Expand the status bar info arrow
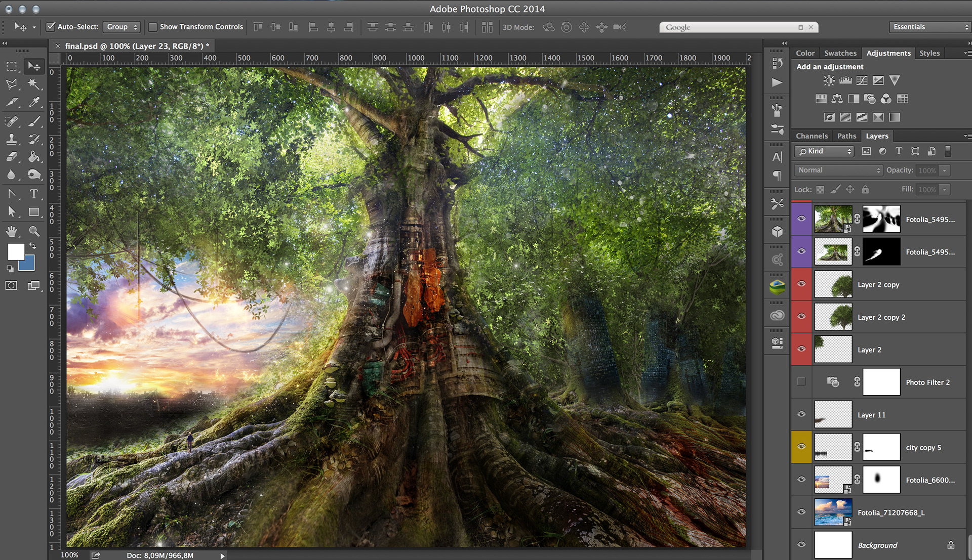The height and width of the screenshot is (560, 972). [x=222, y=555]
